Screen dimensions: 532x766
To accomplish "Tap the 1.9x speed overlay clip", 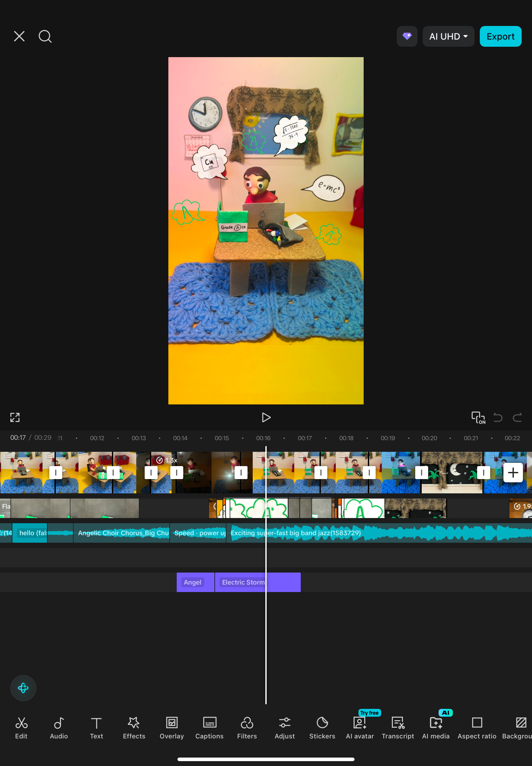I will [521, 508].
